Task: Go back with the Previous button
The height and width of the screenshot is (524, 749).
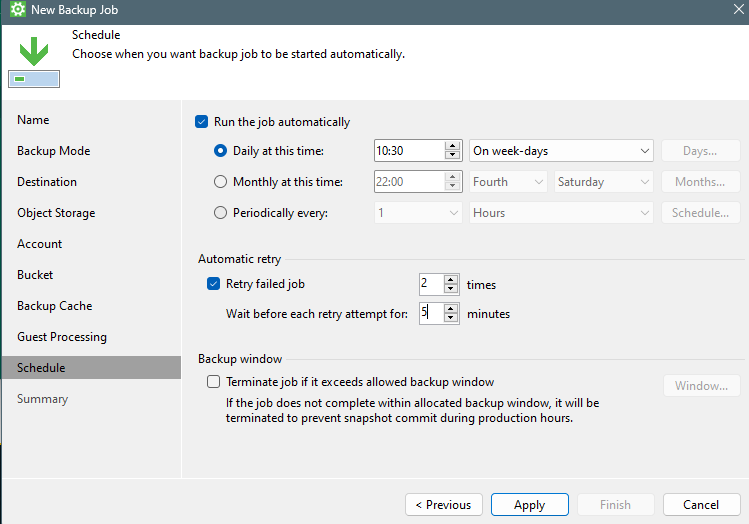Action: pyautogui.click(x=444, y=505)
